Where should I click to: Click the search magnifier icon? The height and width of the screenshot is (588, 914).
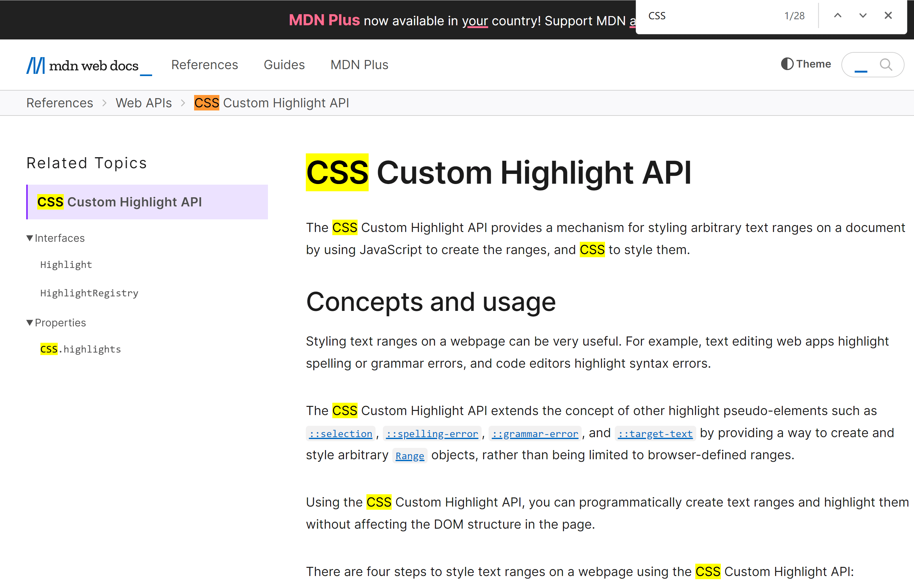point(886,64)
